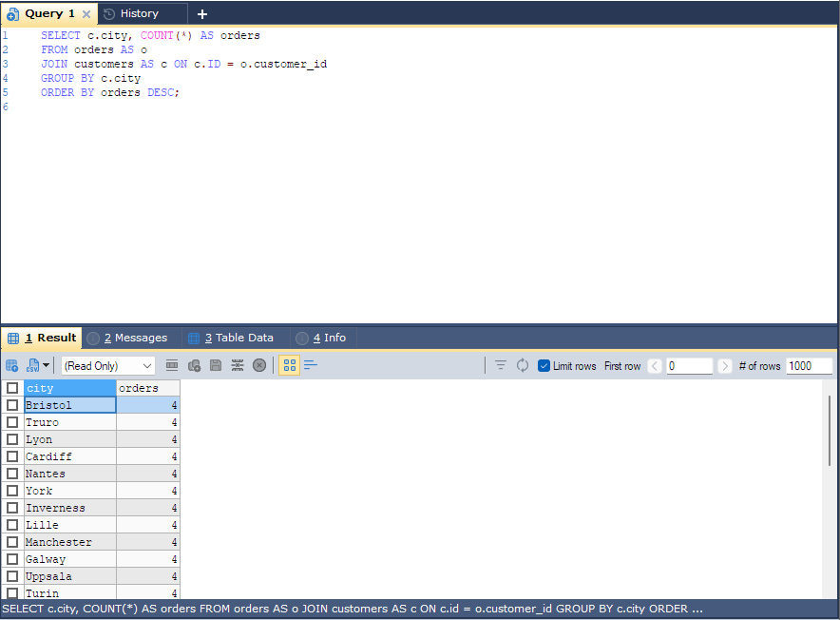
Task: Go to previous rows page arrow
Action: coord(655,366)
